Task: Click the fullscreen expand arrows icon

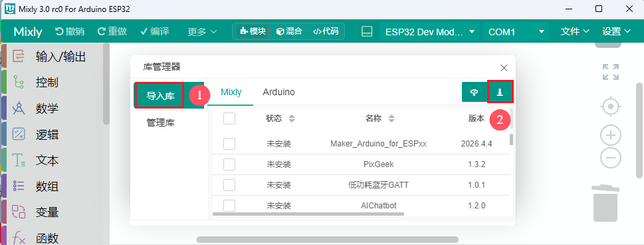Action: (611, 72)
